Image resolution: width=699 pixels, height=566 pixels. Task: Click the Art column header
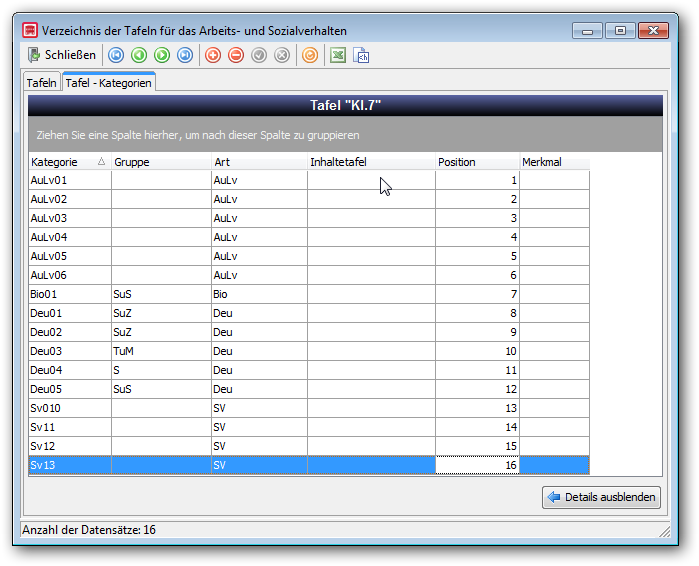tap(259, 162)
